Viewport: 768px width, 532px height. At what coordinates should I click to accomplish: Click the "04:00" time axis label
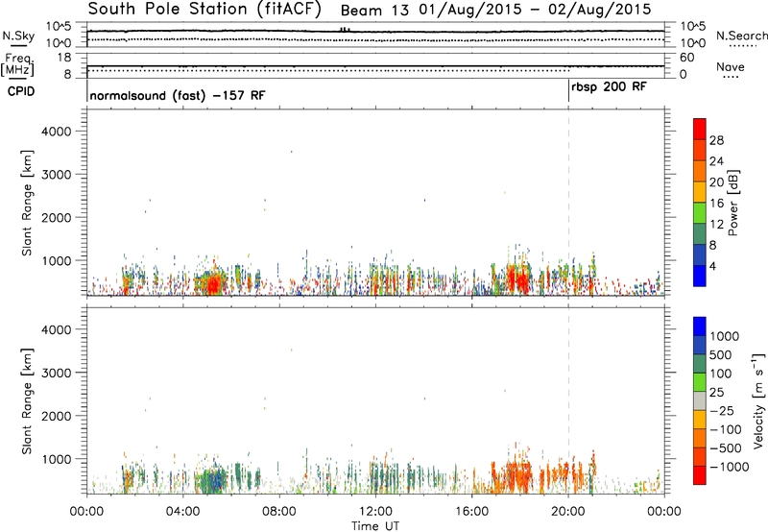182,512
